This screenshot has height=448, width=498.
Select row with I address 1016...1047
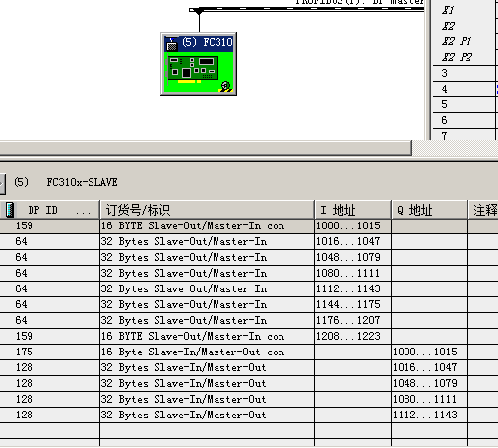249,241
